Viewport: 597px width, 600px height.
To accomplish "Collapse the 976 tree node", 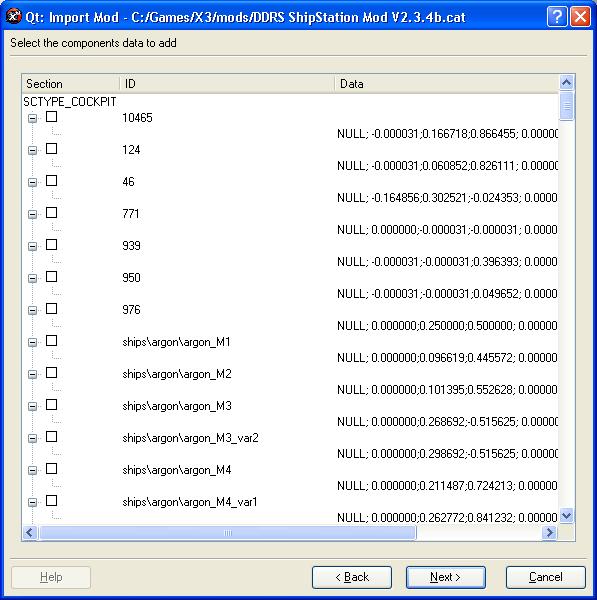I will click(x=33, y=310).
